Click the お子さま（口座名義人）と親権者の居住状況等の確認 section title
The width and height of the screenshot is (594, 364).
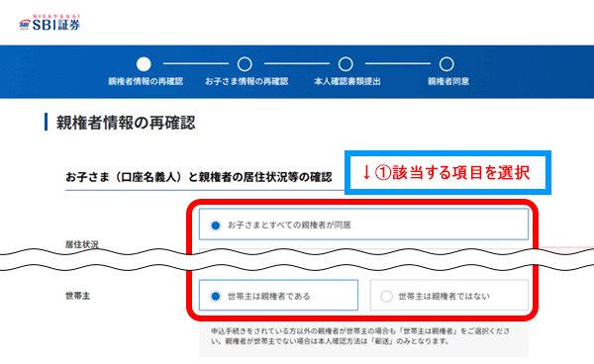(x=199, y=177)
